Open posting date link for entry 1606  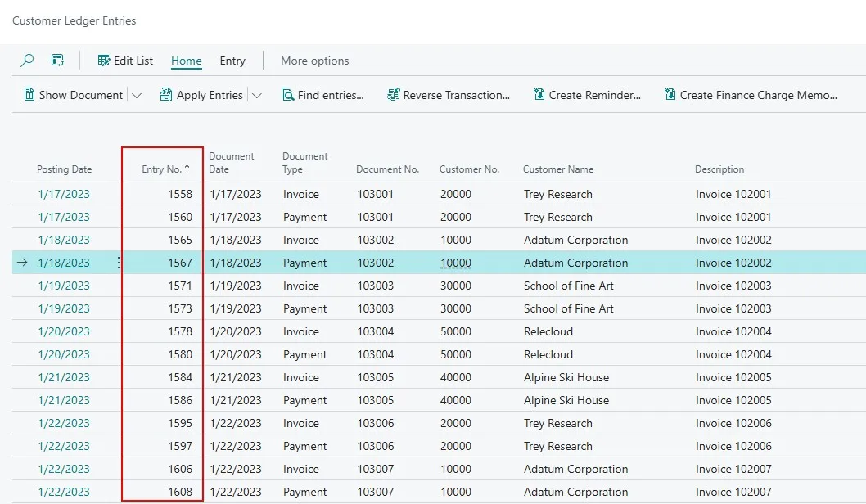click(64, 469)
